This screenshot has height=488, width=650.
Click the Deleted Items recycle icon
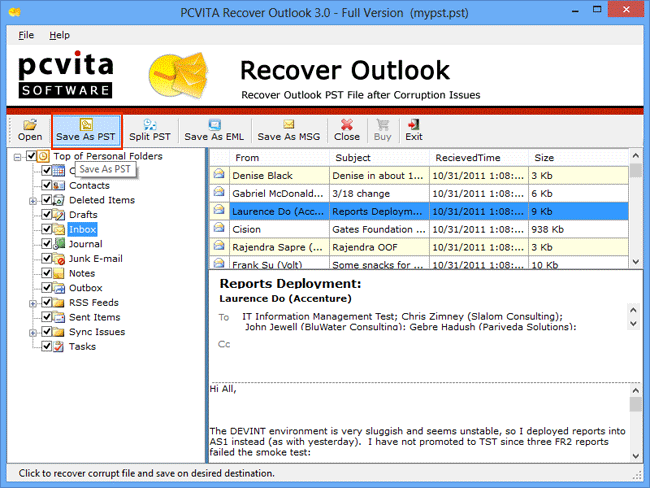59,200
